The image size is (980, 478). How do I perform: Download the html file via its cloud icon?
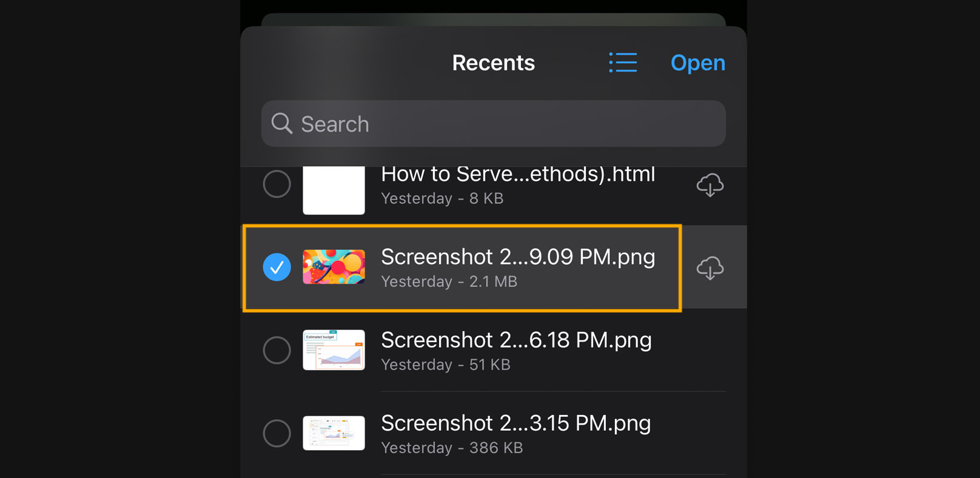pyautogui.click(x=710, y=184)
